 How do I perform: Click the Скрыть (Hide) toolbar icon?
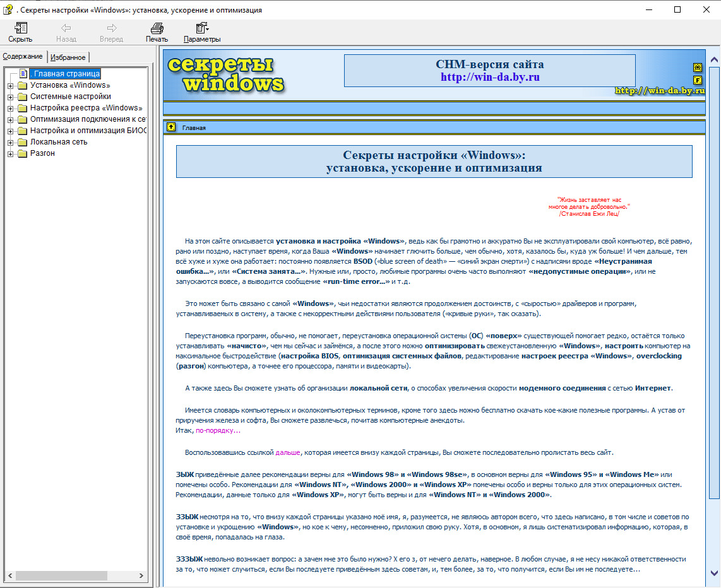20,28
